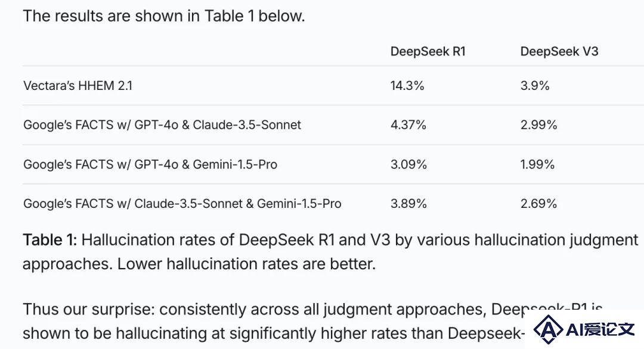Click the GPT-4o & Claude-3.5-Sonnet row label

point(162,124)
